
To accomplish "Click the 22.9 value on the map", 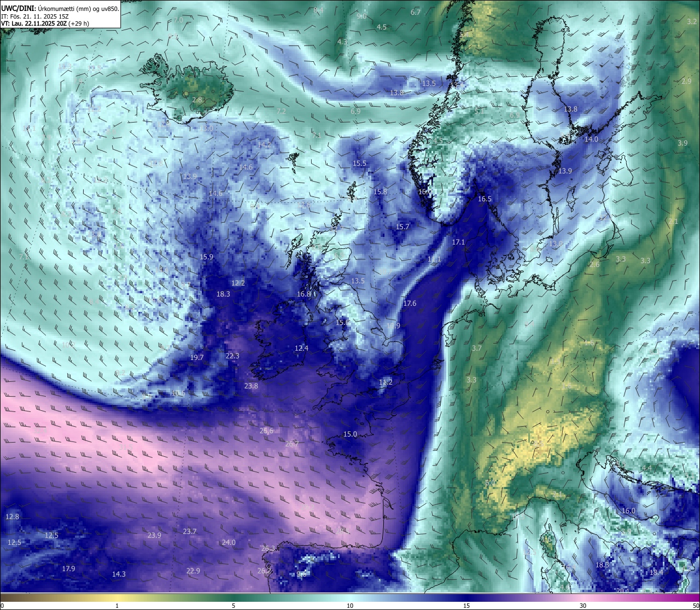I will click(x=193, y=571).
